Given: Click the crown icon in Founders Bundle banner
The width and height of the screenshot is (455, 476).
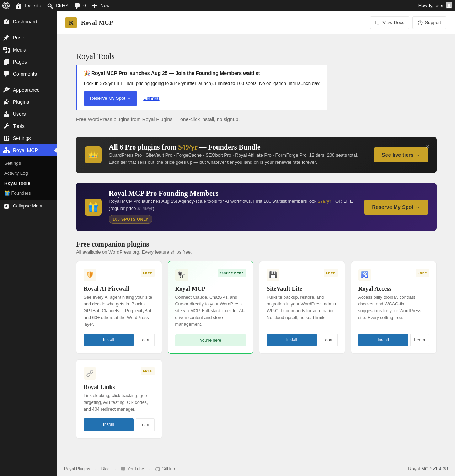Looking at the screenshot, I should 93,155.
